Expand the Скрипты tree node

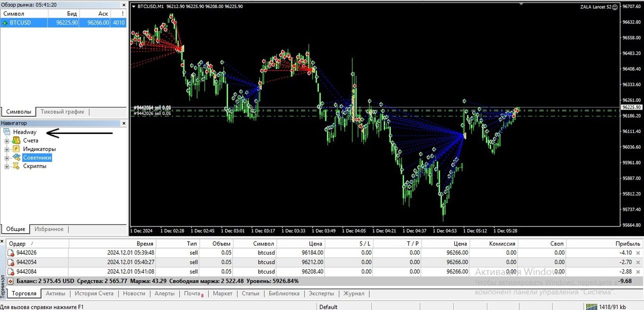(7, 166)
